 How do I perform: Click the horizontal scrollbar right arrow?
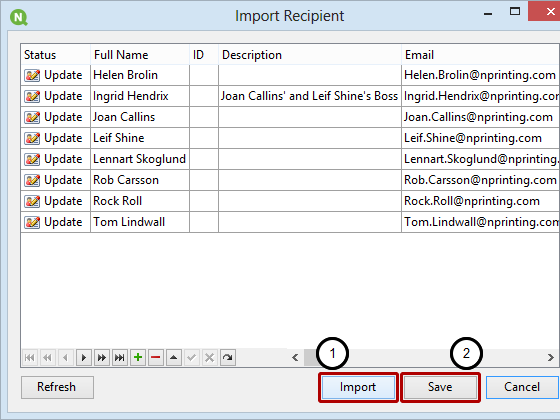tap(550, 358)
